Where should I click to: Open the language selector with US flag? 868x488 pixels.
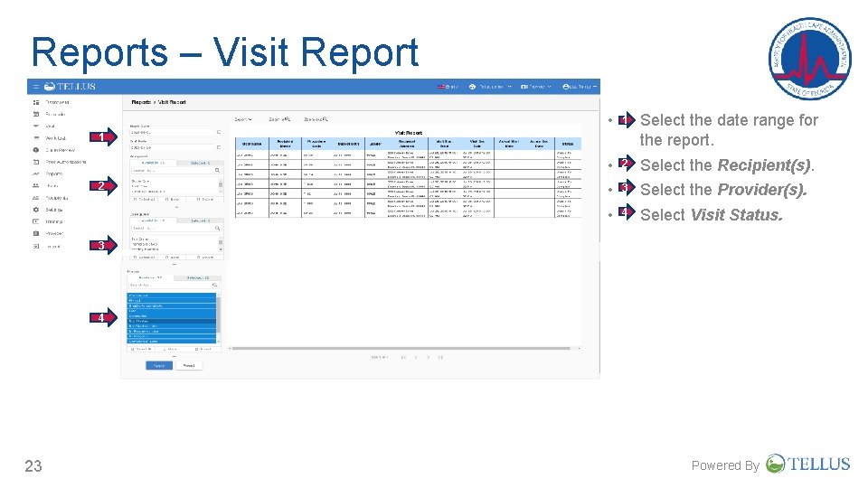(x=448, y=87)
